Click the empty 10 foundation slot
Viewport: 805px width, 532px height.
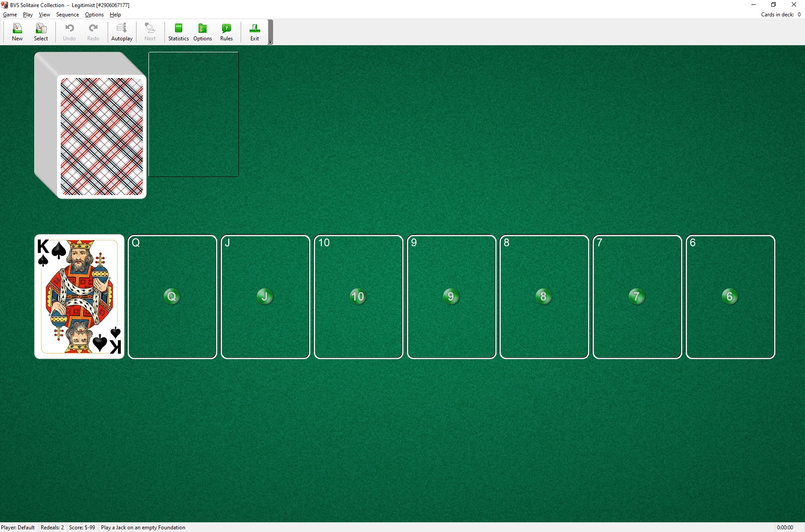click(x=358, y=297)
